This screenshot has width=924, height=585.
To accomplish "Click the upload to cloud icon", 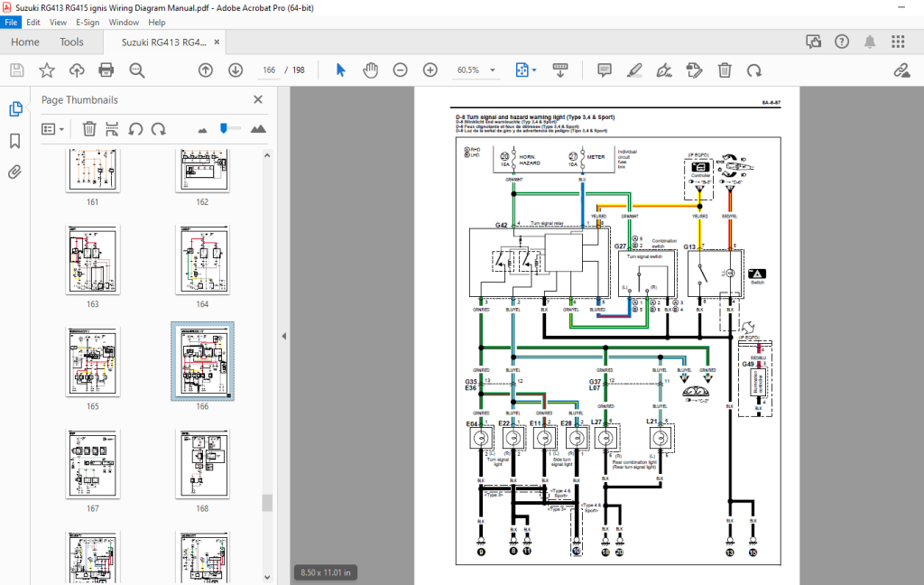I will tap(77, 70).
